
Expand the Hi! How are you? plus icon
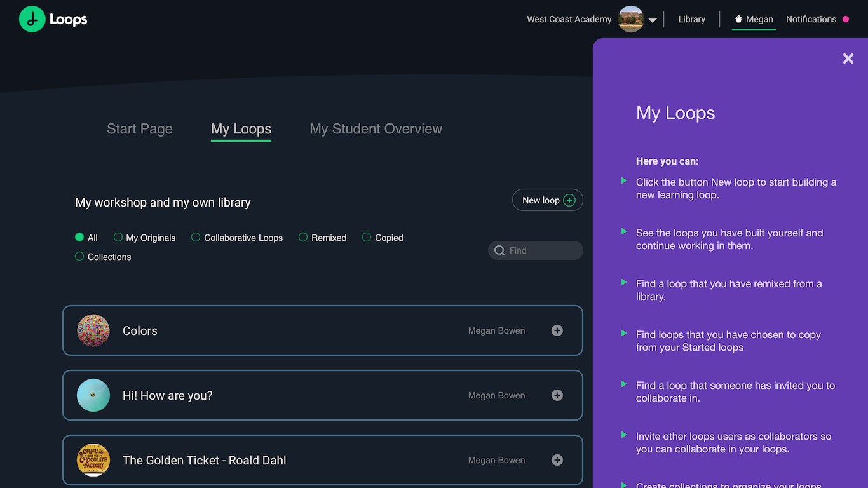pyautogui.click(x=557, y=395)
